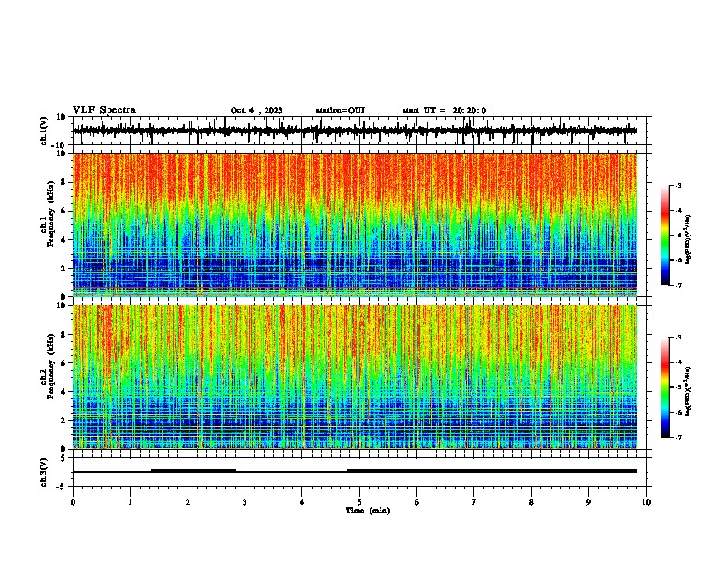The width and height of the screenshot is (728, 563).
Task: Click the "-3" tick on ch.1 colorbar
Action: tap(677, 185)
